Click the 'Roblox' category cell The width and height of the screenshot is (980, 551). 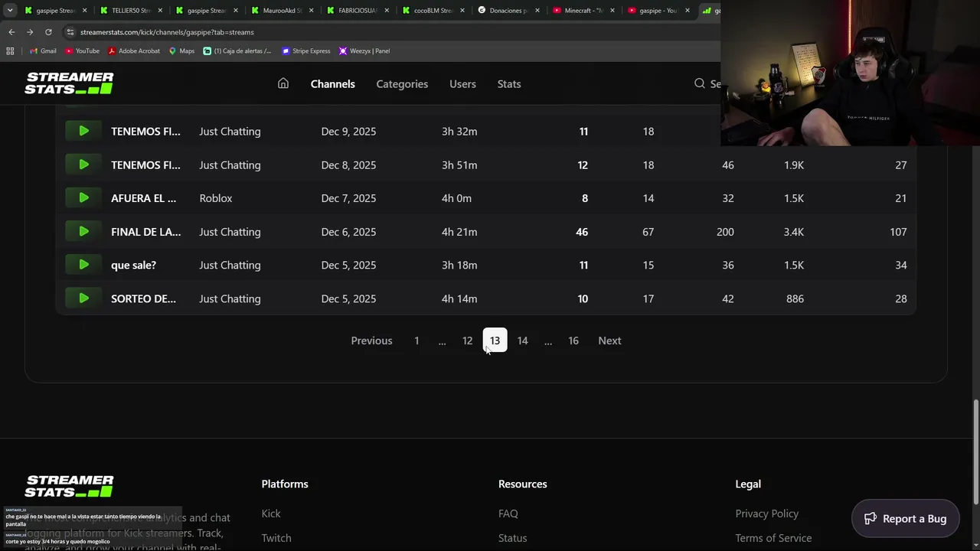click(216, 197)
